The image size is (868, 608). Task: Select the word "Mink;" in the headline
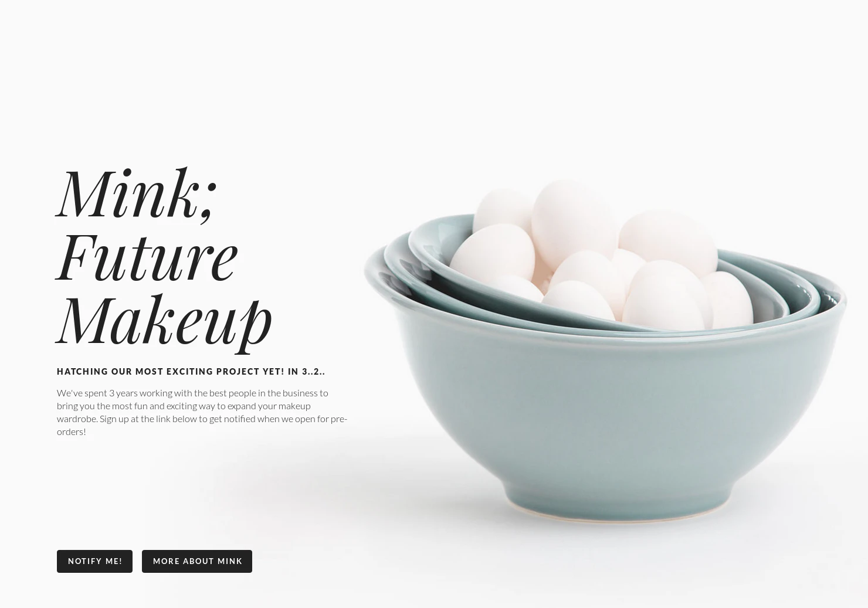pyautogui.click(x=137, y=194)
